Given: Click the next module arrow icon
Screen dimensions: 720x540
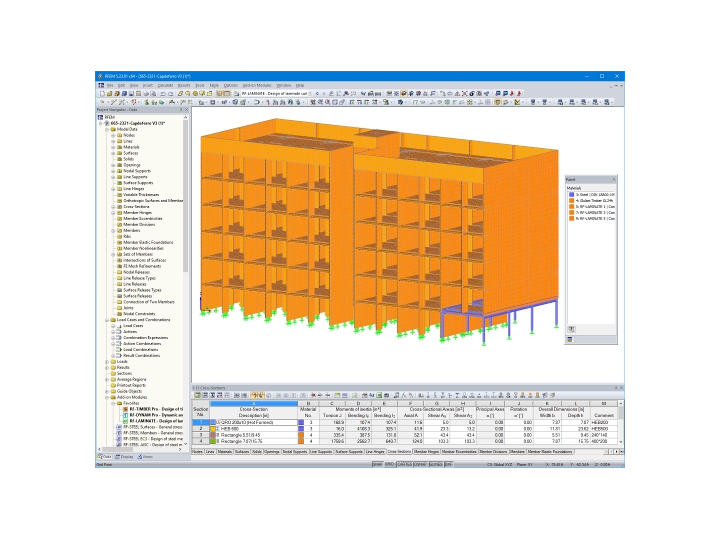Looking at the screenshot, I should (323, 93).
